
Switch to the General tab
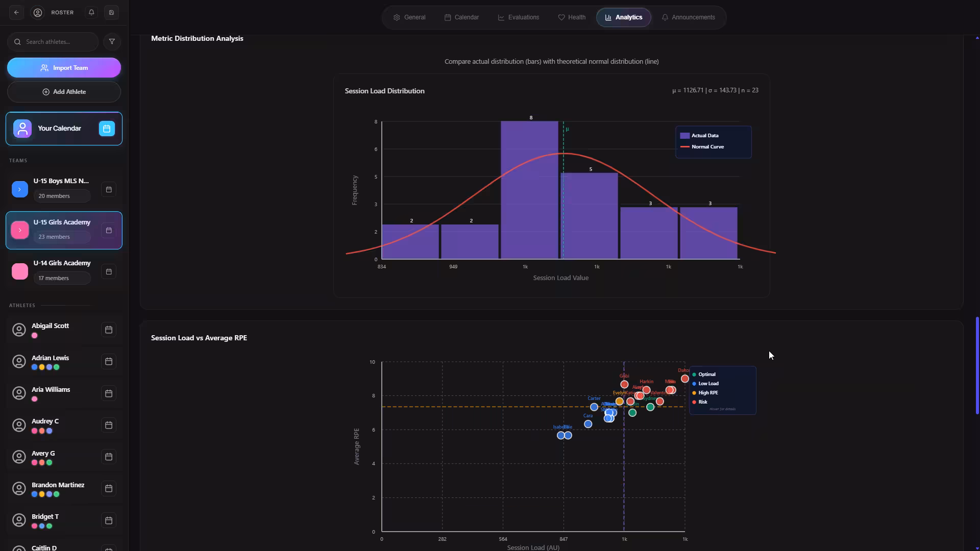409,17
